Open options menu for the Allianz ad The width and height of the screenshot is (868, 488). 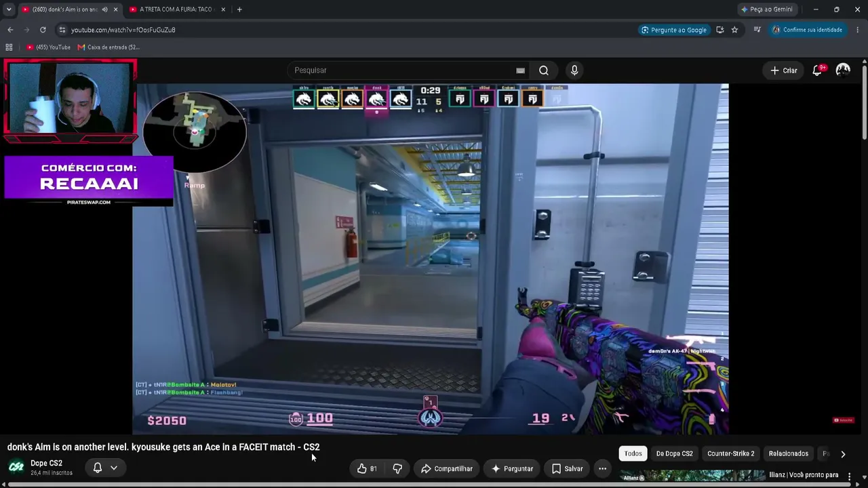[x=849, y=476]
